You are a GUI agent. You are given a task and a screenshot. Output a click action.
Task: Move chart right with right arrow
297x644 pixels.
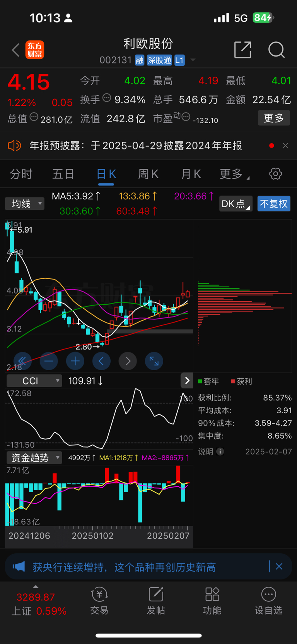point(128,361)
